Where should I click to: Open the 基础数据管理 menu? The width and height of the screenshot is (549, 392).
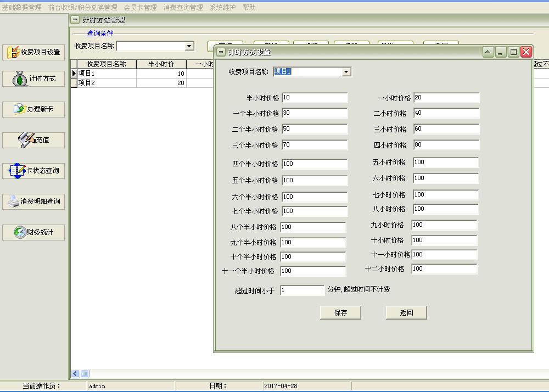[x=21, y=8]
